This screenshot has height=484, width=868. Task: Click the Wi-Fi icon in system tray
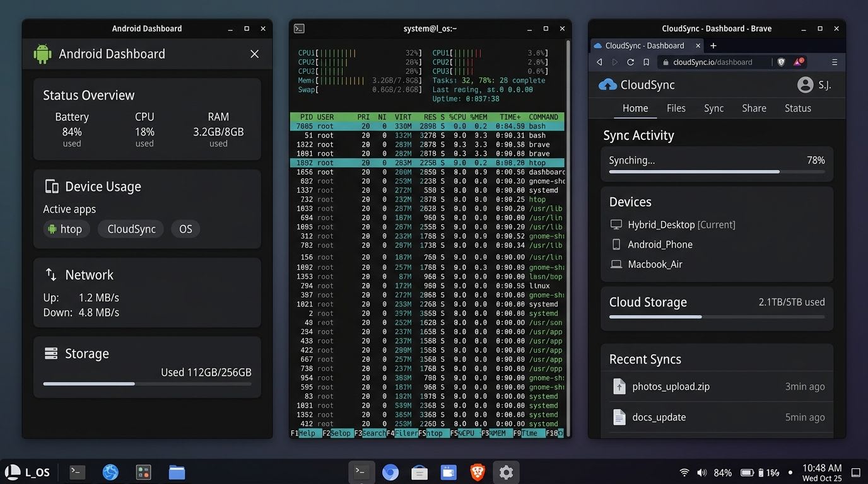(684, 473)
